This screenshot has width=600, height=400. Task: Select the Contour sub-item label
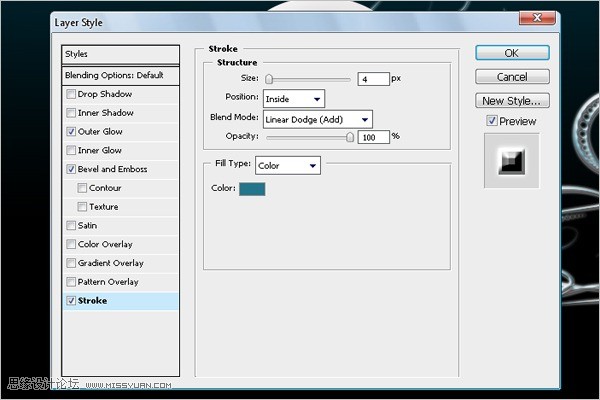pyautogui.click(x=105, y=188)
